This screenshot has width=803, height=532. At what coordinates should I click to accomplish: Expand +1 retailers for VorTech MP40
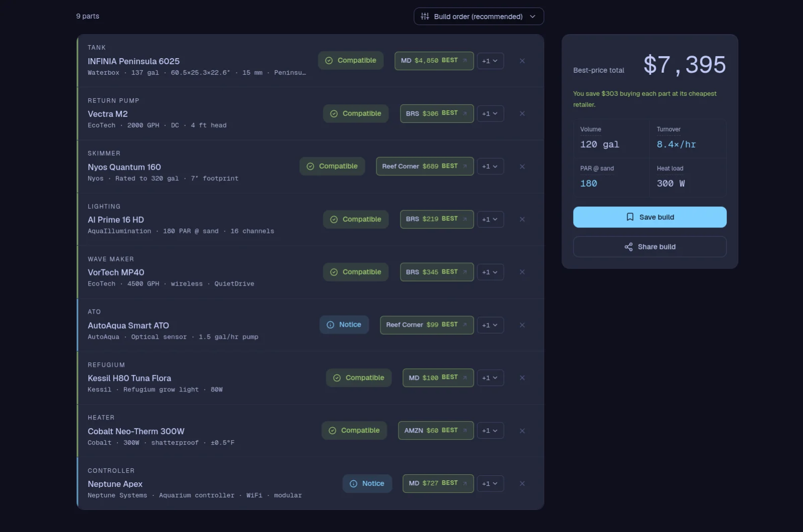coord(490,272)
